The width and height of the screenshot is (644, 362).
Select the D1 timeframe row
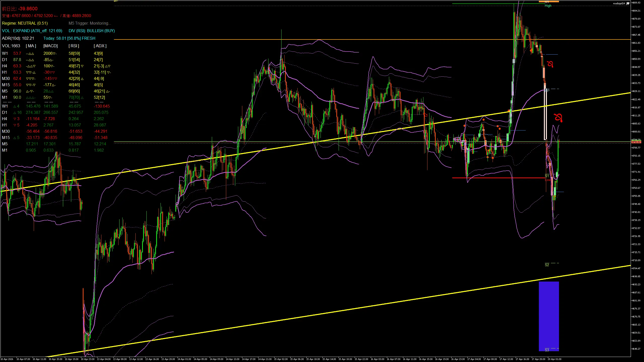point(5,60)
